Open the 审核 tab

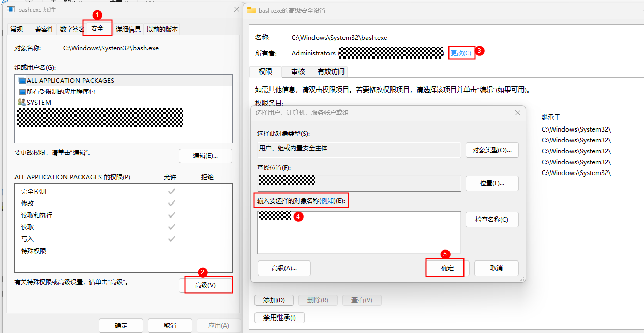click(x=298, y=71)
